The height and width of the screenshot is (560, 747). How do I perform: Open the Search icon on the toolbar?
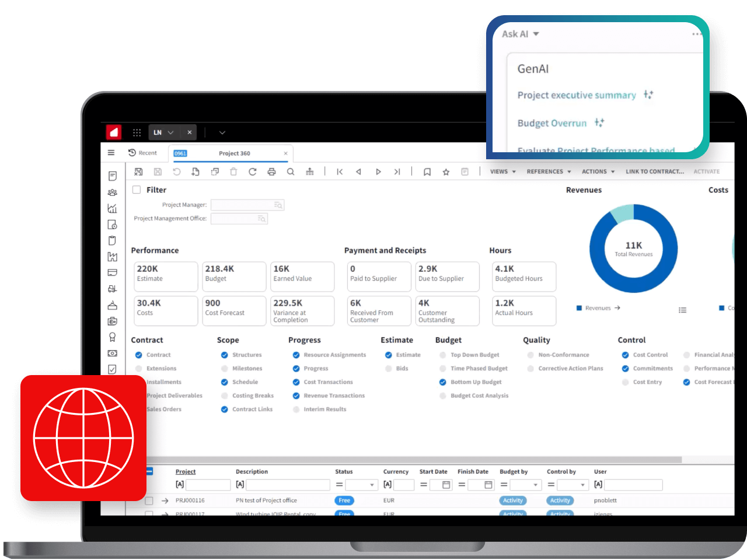(291, 171)
